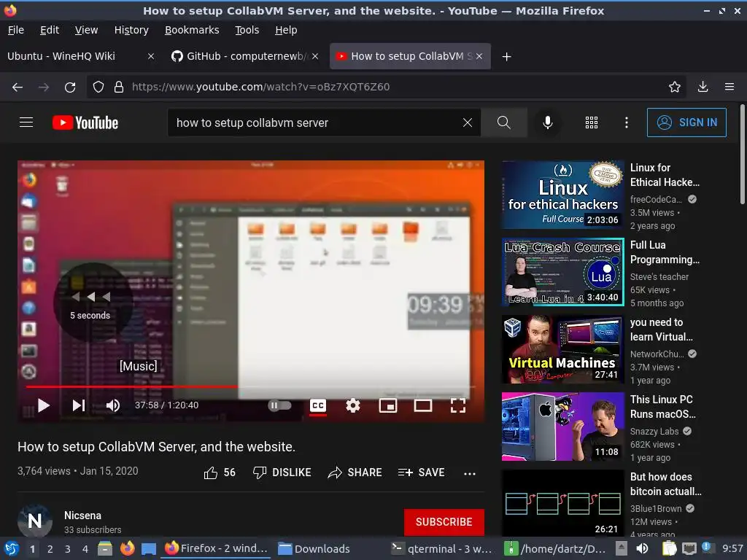This screenshot has height=560, width=747.
Task: Open the YouTube apps grid
Action: pos(591,122)
